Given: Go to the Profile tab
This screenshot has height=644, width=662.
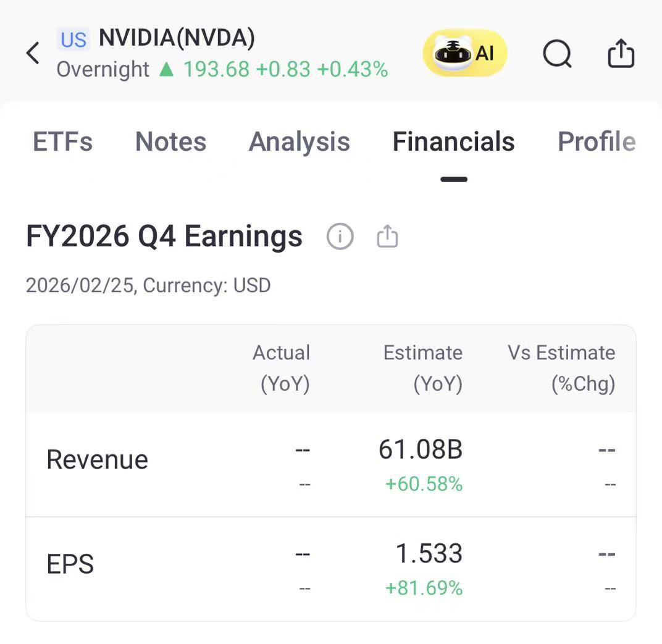Looking at the screenshot, I should coord(597,141).
